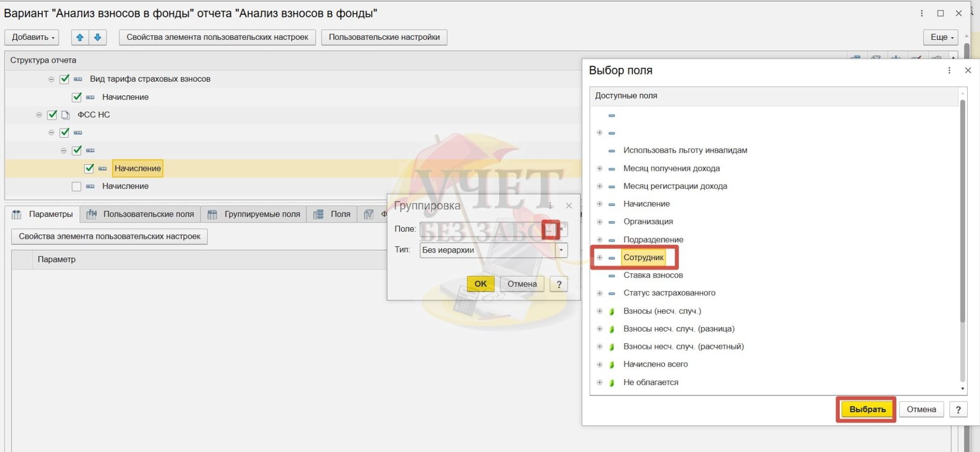The width and height of the screenshot is (980, 452).
Task: Click green resource icon of Взносы несч. случ. (расчетный)
Action: (x=611, y=347)
